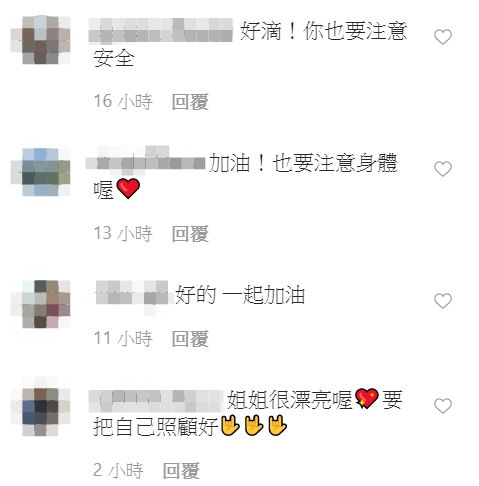The height and width of the screenshot is (486, 479).
Task: Open the second commenter's blue avatar
Action: point(40,172)
